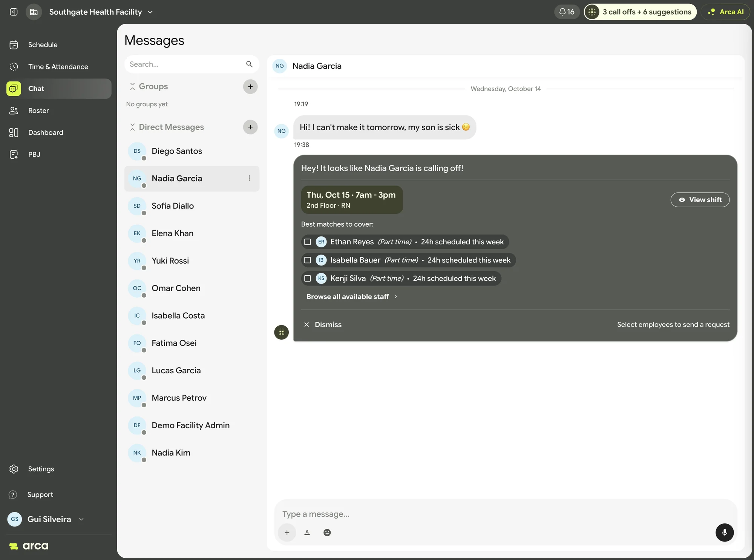The width and height of the screenshot is (754, 560).
Task: Open chat with Fatima Osei
Action: pyautogui.click(x=192, y=343)
